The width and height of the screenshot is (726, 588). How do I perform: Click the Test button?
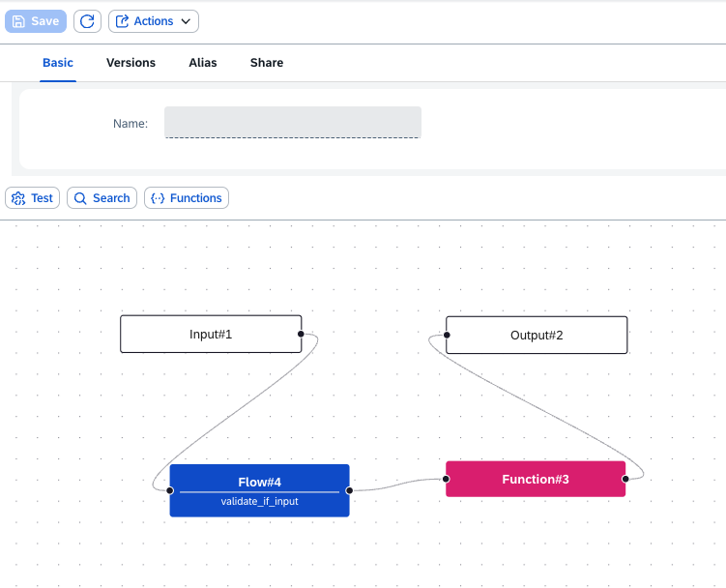33,198
